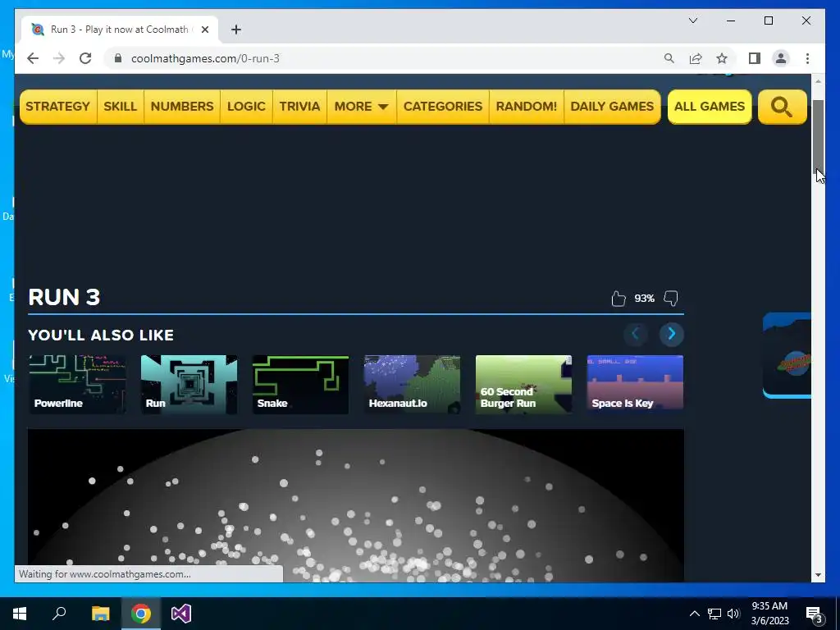
Task: Click the yellow search magnifier button
Action: [782, 107]
